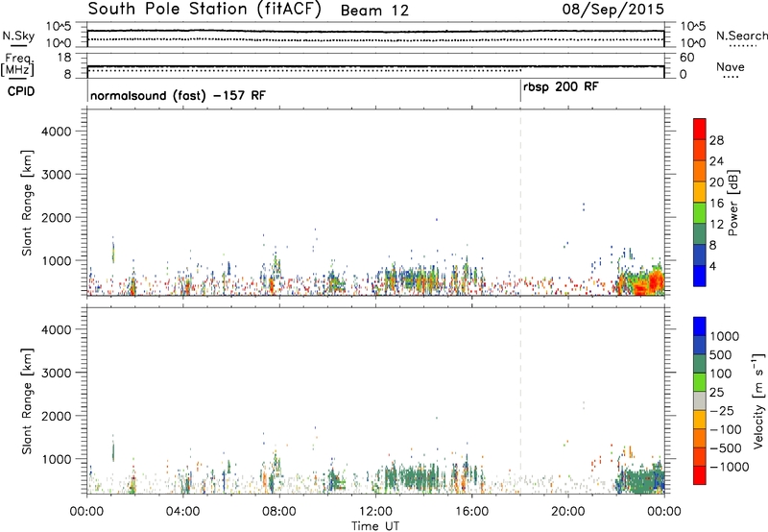Click the 'Power [dB]' colorbar title
Screen dimensions: 768x532
click(x=733, y=203)
